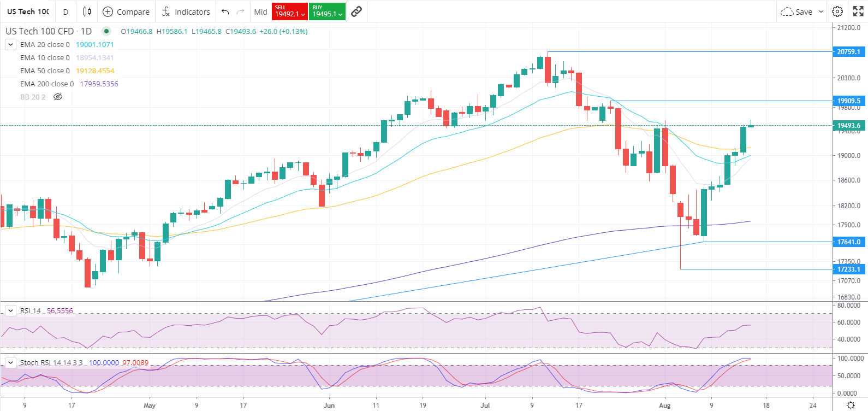
Task: Select the EMA 10 close 0 legend
Action: coord(45,57)
